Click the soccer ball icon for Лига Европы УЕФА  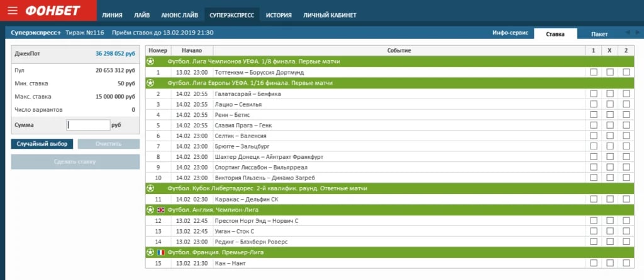click(x=151, y=83)
